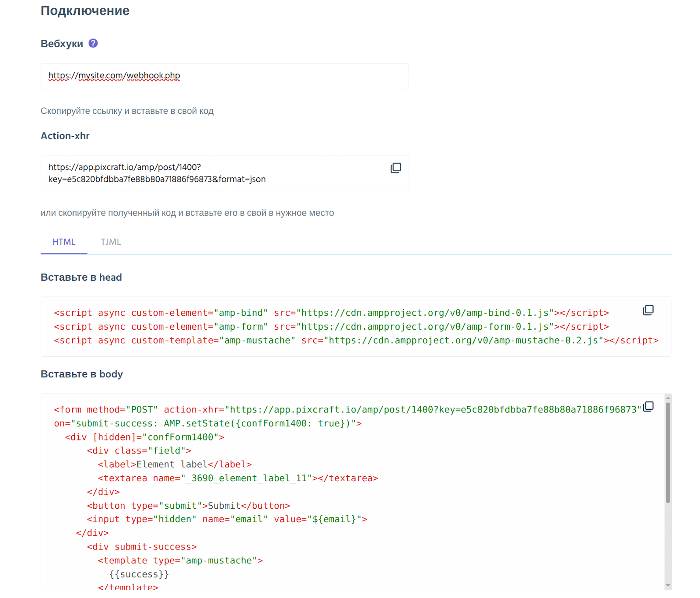Click the div class="field" code line
Viewport: 700px width, 598px height.
[x=139, y=451]
